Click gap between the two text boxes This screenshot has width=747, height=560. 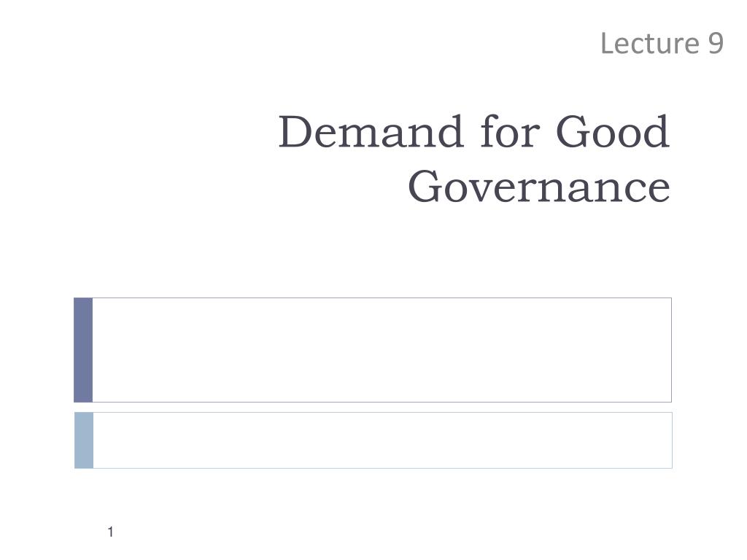click(x=373, y=408)
